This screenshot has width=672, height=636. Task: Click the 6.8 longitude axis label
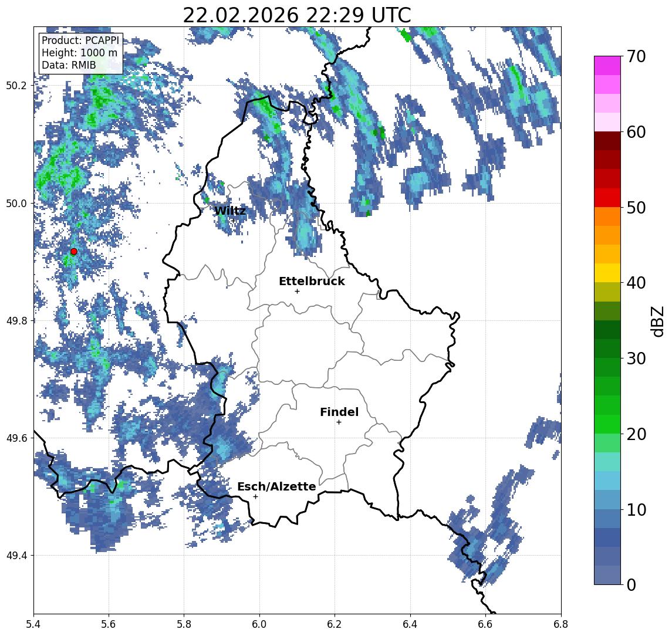[560, 624]
